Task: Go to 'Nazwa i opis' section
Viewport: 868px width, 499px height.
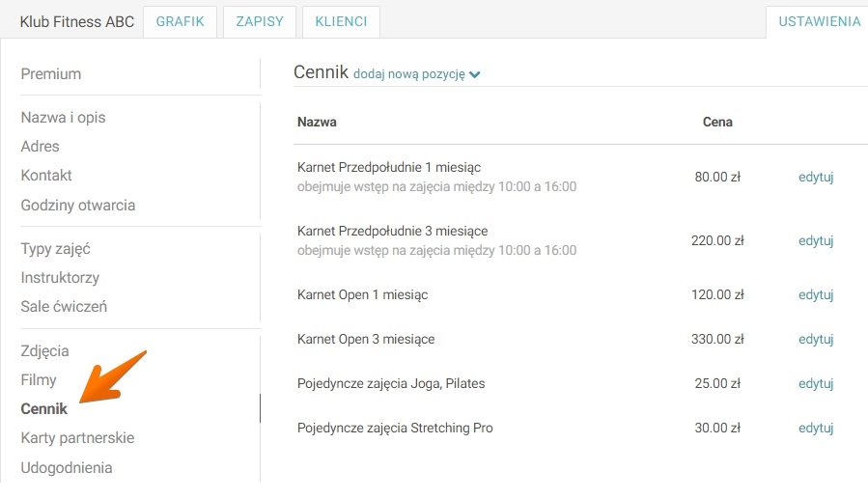Action: coord(63,118)
